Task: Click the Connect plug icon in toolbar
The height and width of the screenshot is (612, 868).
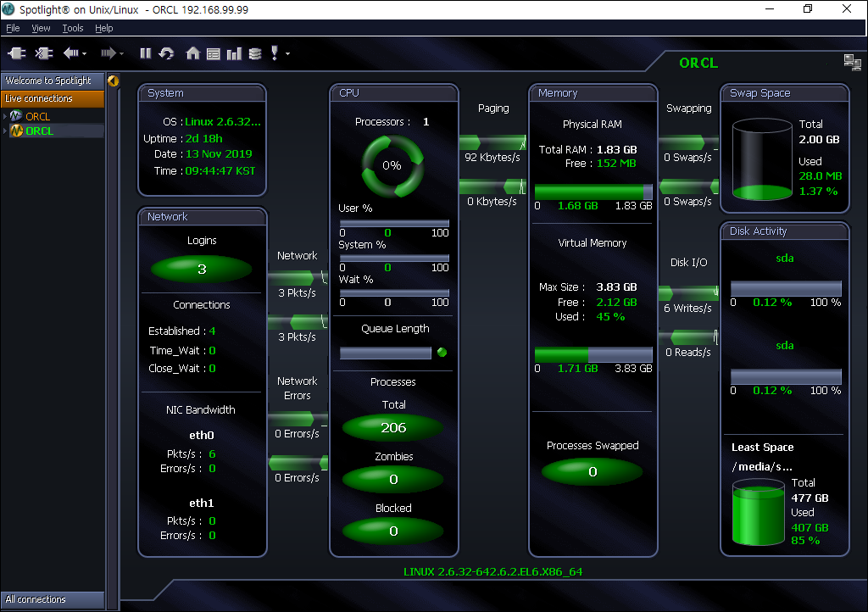Action: 17,53
